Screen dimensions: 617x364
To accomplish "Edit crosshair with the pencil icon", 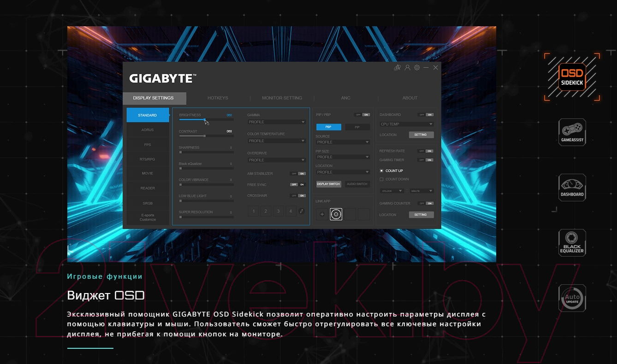I will 301,211.
